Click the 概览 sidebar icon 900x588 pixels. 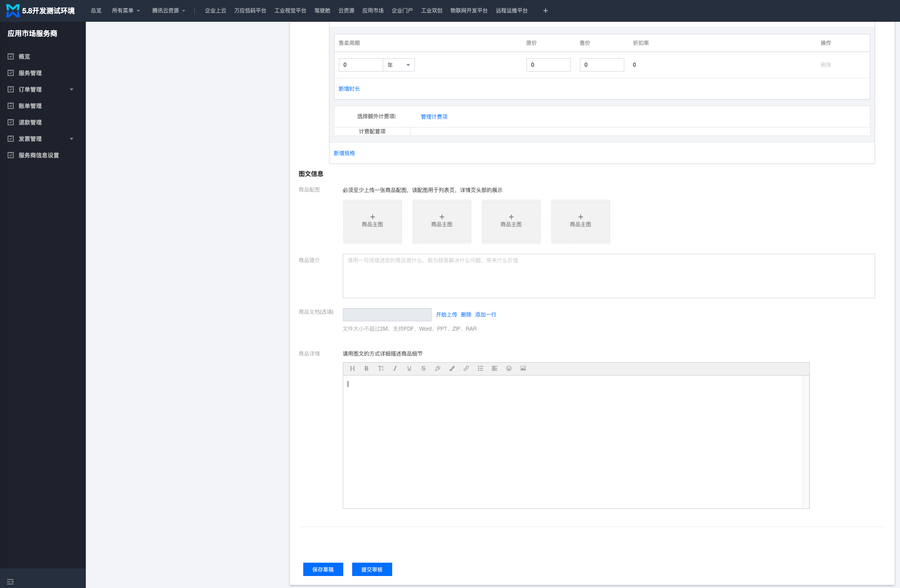[x=11, y=56]
